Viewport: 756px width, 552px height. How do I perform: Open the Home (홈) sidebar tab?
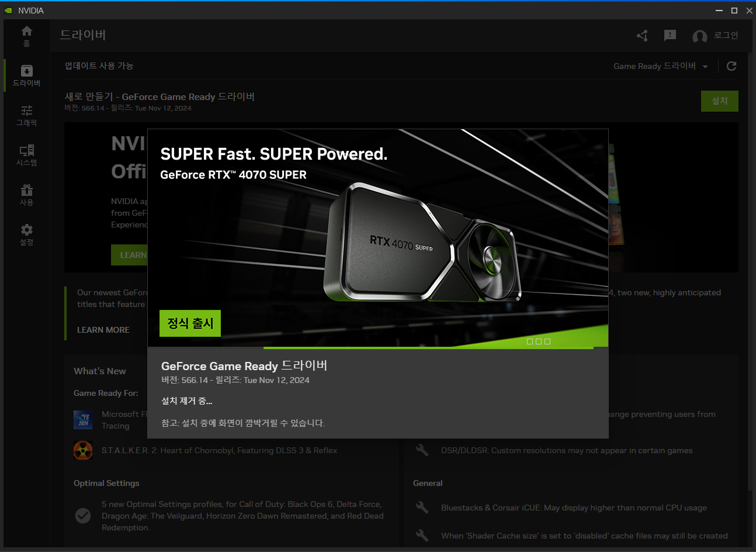point(26,36)
